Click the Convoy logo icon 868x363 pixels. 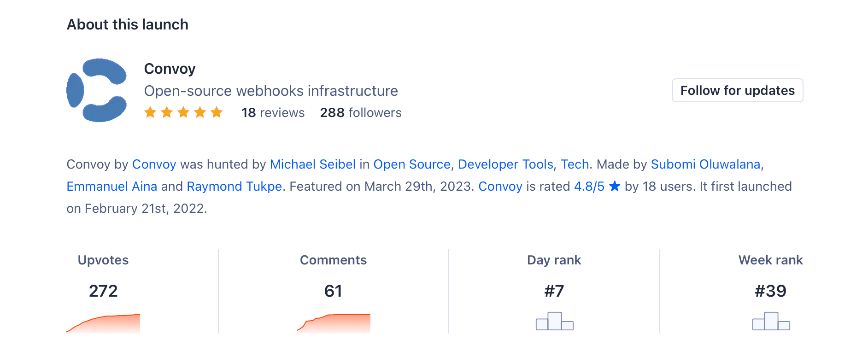point(97,90)
